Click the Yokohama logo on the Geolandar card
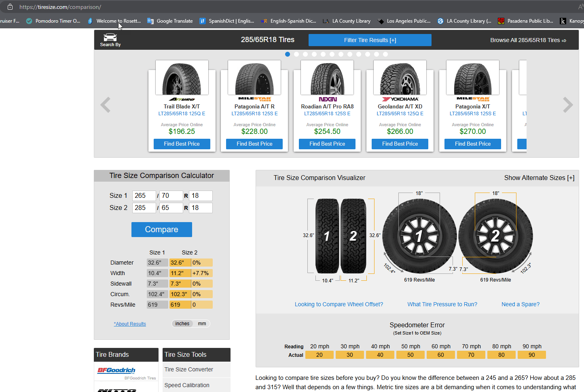 point(400,99)
